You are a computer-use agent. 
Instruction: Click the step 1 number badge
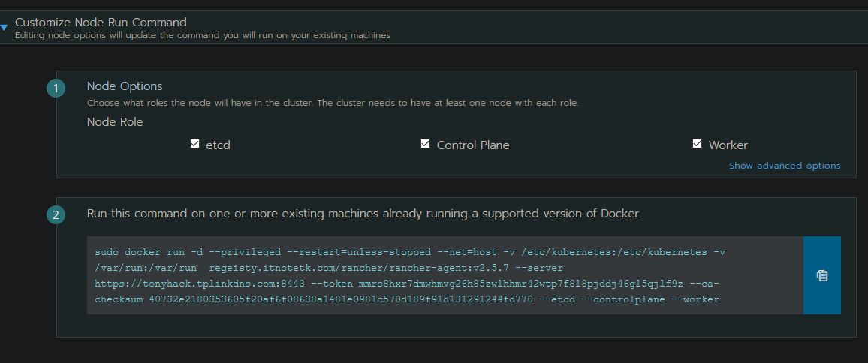pyautogui.click(x=56, y=88)
